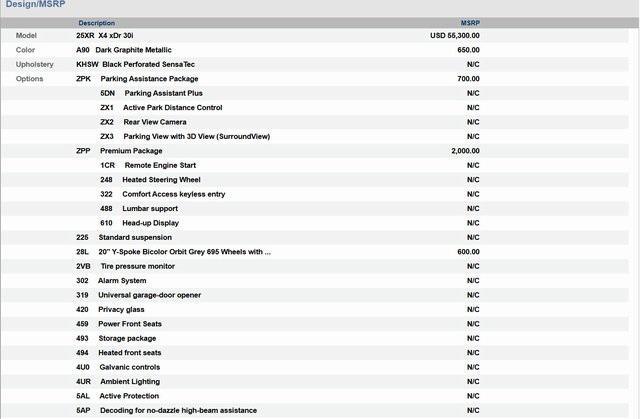Click 4U0 Galvanic controls

pos(118,367)
